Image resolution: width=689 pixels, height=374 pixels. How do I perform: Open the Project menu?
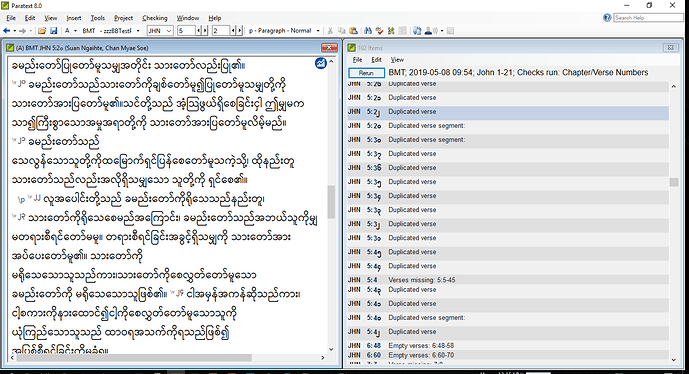pyautogui.click(x=123, y=18)
